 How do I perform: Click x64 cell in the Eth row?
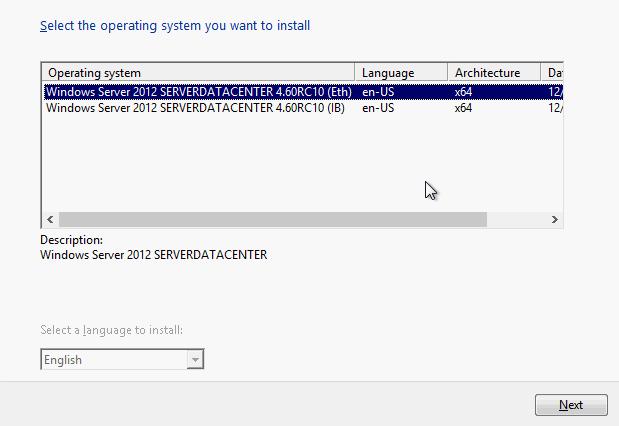(463, 92)
